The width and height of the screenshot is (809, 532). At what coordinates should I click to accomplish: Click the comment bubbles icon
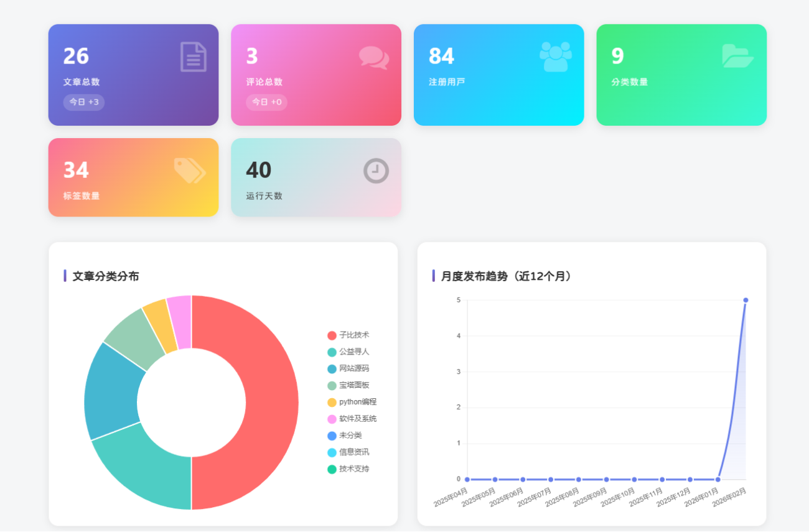[374, 57]
